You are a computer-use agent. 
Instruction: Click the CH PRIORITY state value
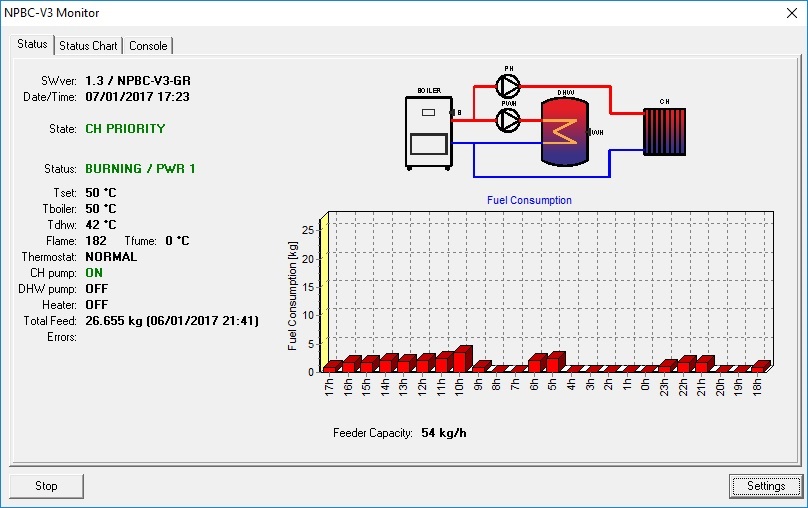click(125, 129)
